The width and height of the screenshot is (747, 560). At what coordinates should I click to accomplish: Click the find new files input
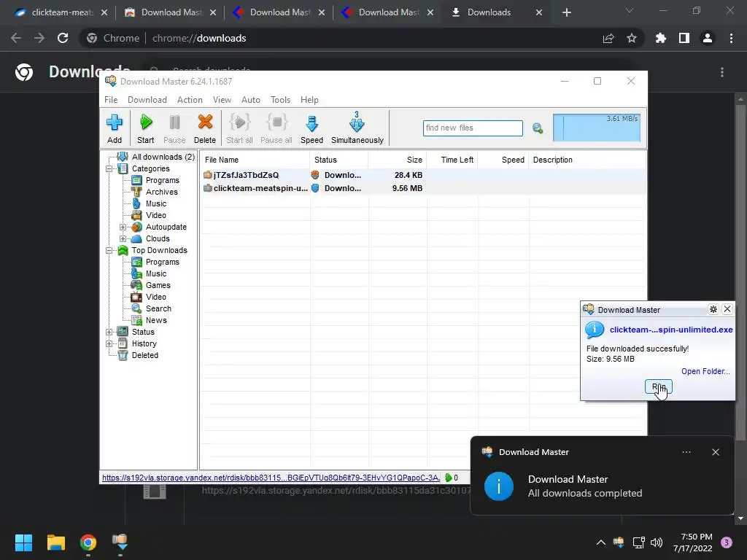click(x=473, y=128)
